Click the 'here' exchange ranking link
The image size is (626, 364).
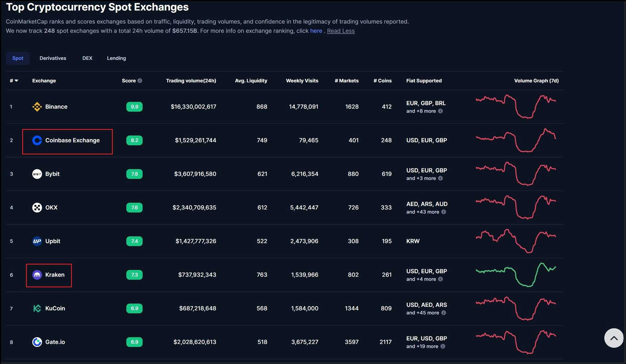(x=316, y=31)
